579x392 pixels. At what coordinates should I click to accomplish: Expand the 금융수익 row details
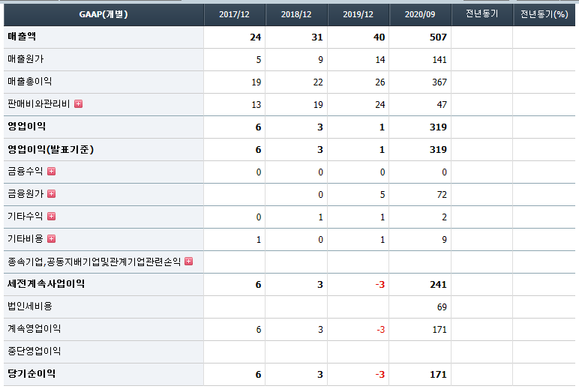[x=51, y=172]
